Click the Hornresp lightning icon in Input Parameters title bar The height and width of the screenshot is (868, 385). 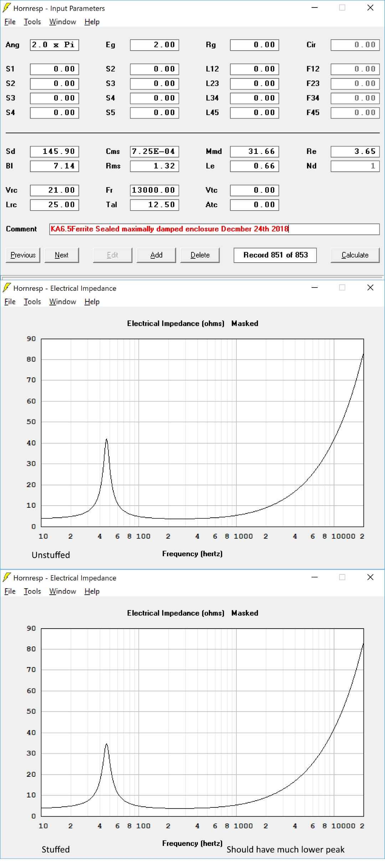tap(6, 7)
